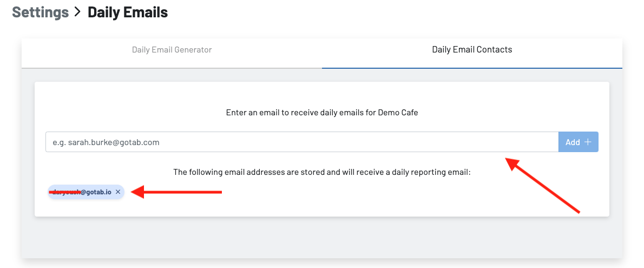Viewport: 644px width, 268px height.
Task: Remove the stored gotab.io email via X icon
Action: (118, 192)
